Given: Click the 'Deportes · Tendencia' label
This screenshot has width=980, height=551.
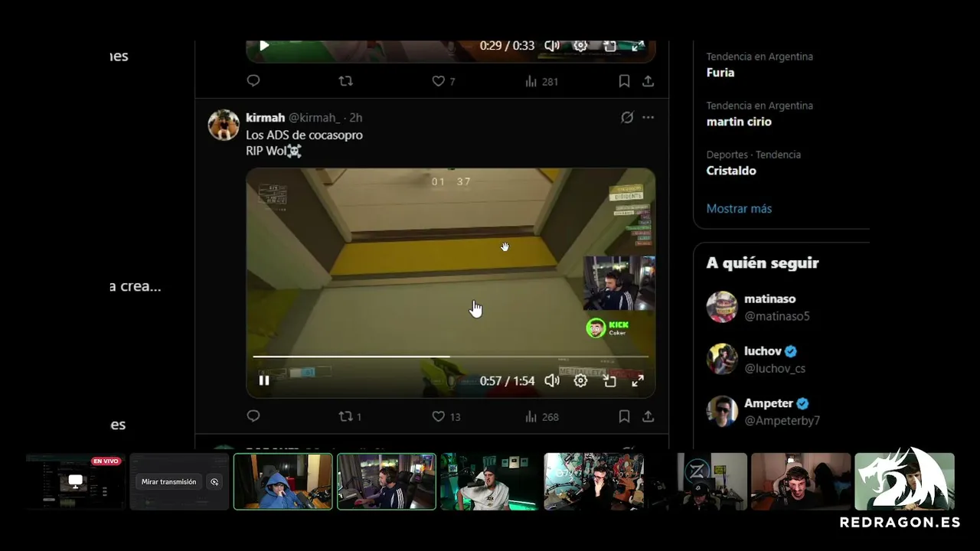Looking at the screenshot, I should pyautogui.click(x=753, y=155).
